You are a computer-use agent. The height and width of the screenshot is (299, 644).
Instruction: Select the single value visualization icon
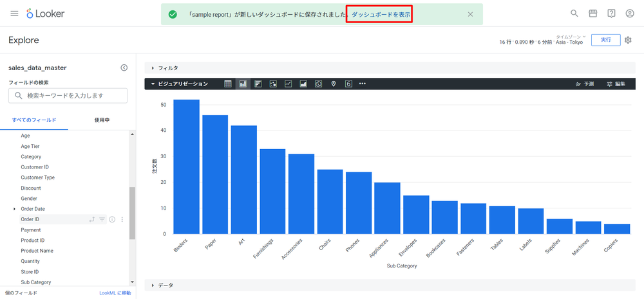pyautogui.click(x=348, y=84)
